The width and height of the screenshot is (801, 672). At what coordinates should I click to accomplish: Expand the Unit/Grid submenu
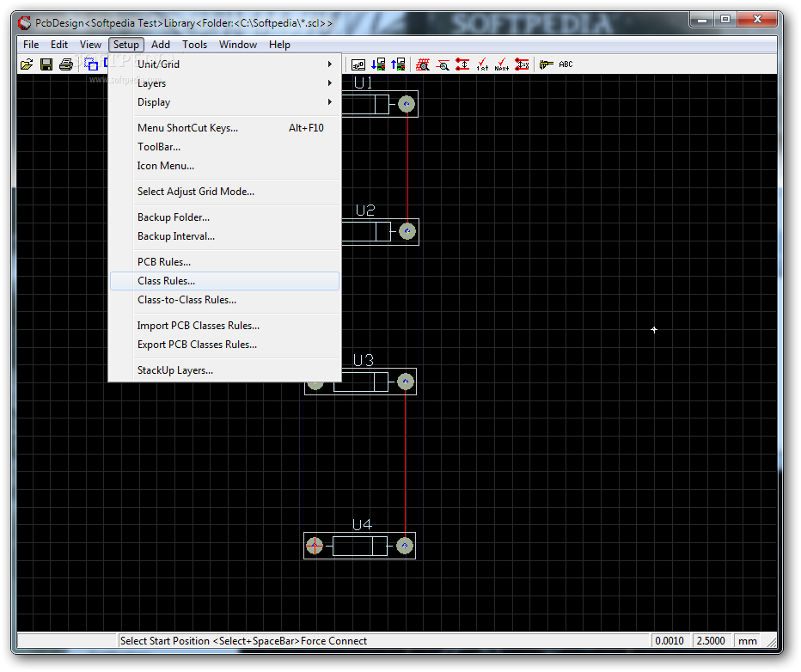225,64
